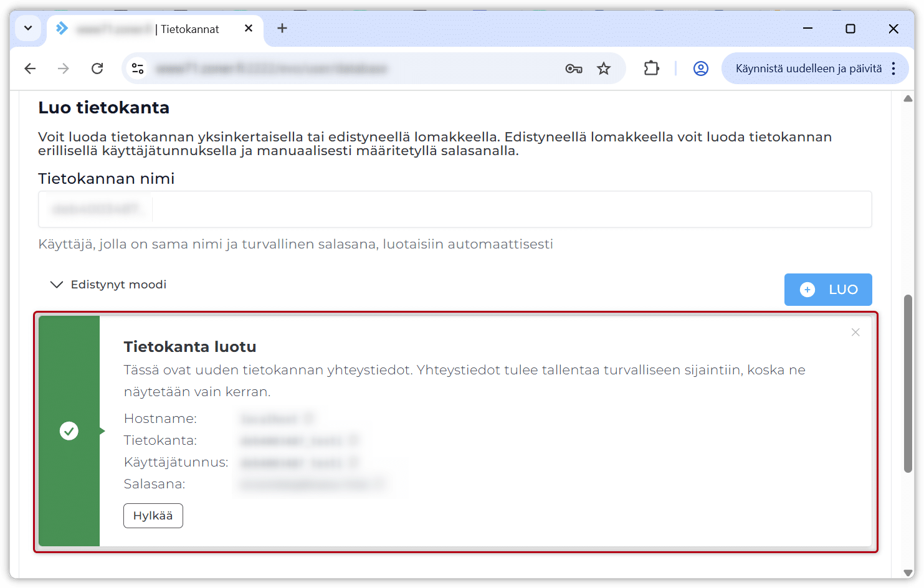Click the scroll down arrow of scrollbar

[x=908, y=572]
